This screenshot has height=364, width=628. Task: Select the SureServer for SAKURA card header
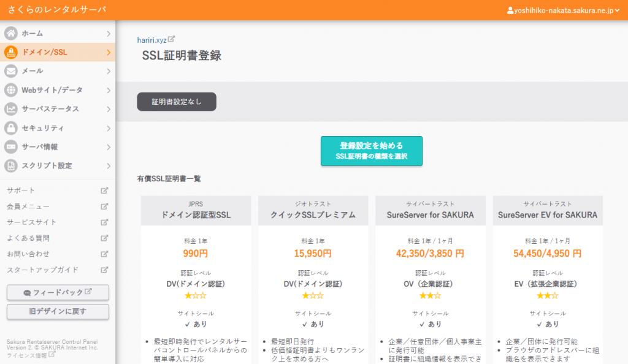431,210
